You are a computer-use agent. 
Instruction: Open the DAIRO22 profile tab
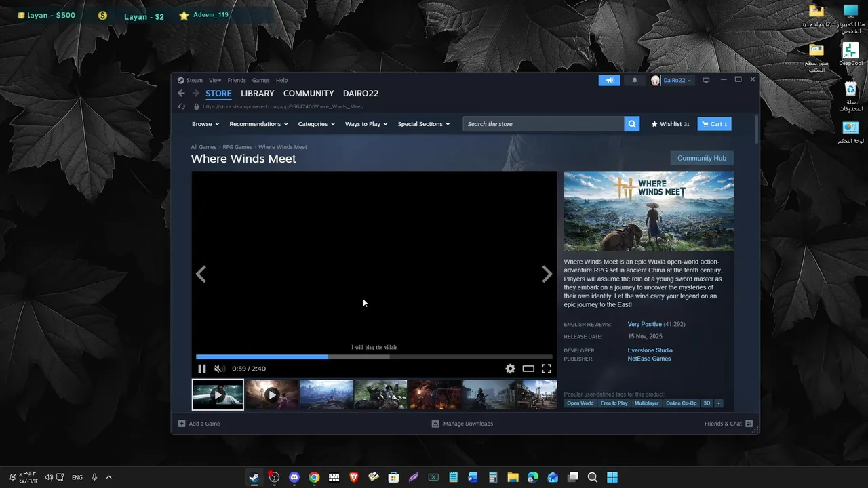[x=361, y=94]
